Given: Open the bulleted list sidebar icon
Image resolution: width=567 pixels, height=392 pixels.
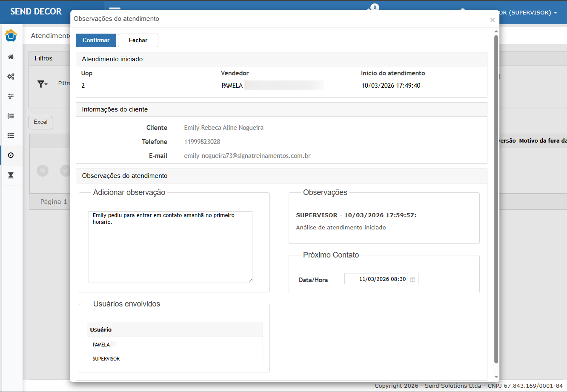Looking at the screenshot, I should (11, 135).
